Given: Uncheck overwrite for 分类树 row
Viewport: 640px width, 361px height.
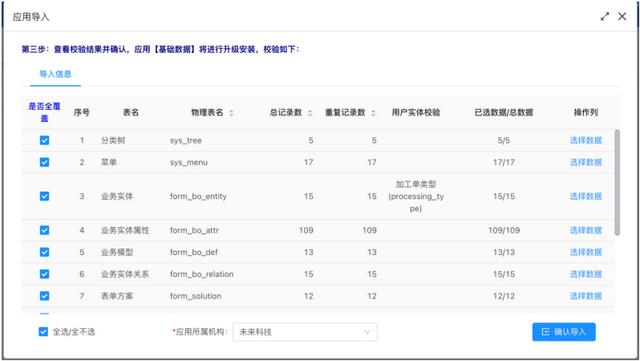Looking at the screenshot, I should [44, 140].
